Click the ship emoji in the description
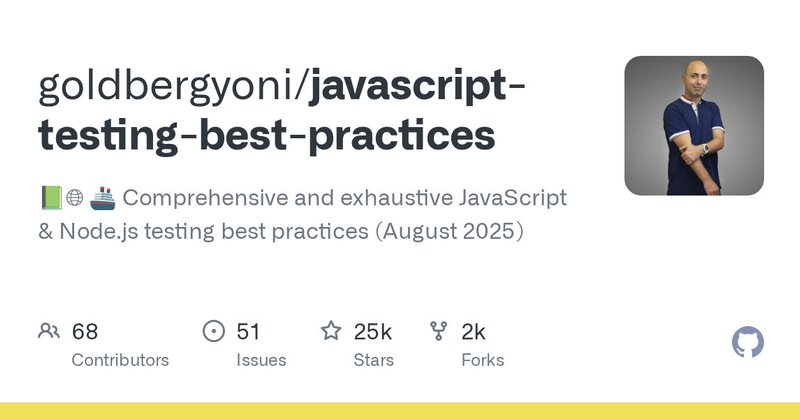 [x=103, y=198]
